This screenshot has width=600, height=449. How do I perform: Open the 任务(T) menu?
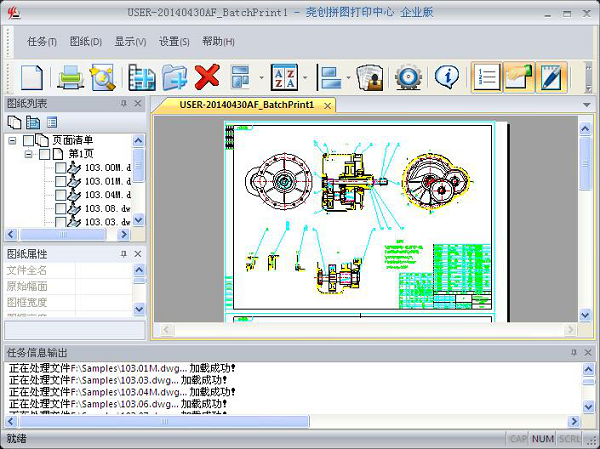pyautogui.click(x=43, y=41)
